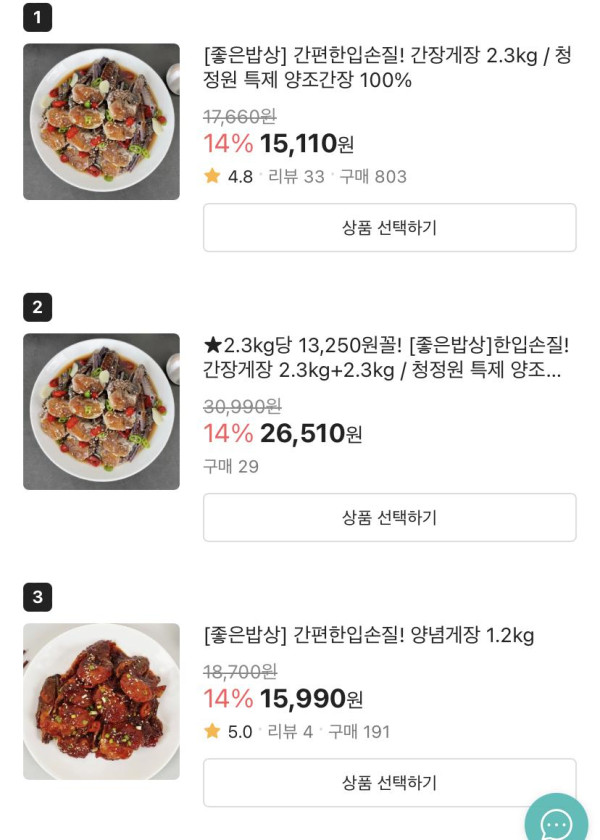Open the first 간장게장 2.3kg product image
Image resolution: width=600 pixels, height=840 pixels.
101,121
